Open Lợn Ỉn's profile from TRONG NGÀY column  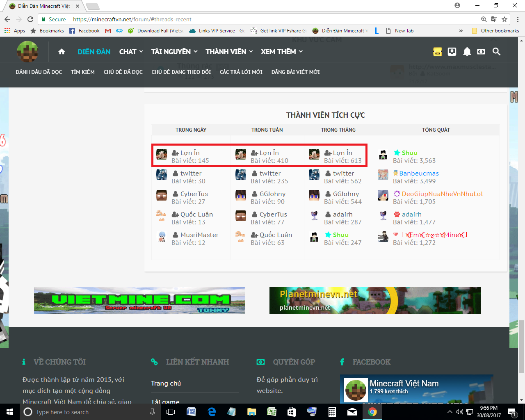coord(191,153)
